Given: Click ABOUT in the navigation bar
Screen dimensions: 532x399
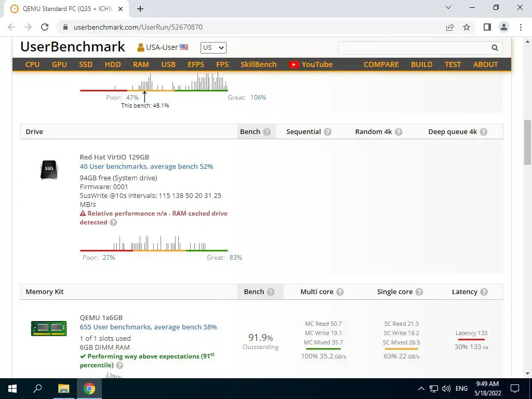Looking at the screenshot, I should [486, 64].
